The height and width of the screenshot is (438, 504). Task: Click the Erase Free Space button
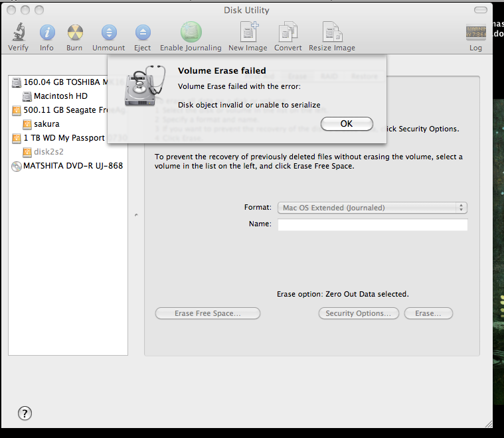pos(208,313)
